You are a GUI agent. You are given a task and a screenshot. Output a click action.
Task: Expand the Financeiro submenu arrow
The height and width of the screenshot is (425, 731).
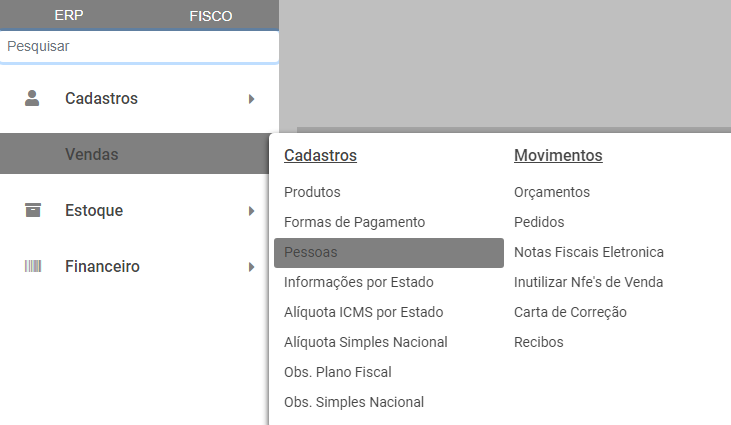click(x=252, y=267)
